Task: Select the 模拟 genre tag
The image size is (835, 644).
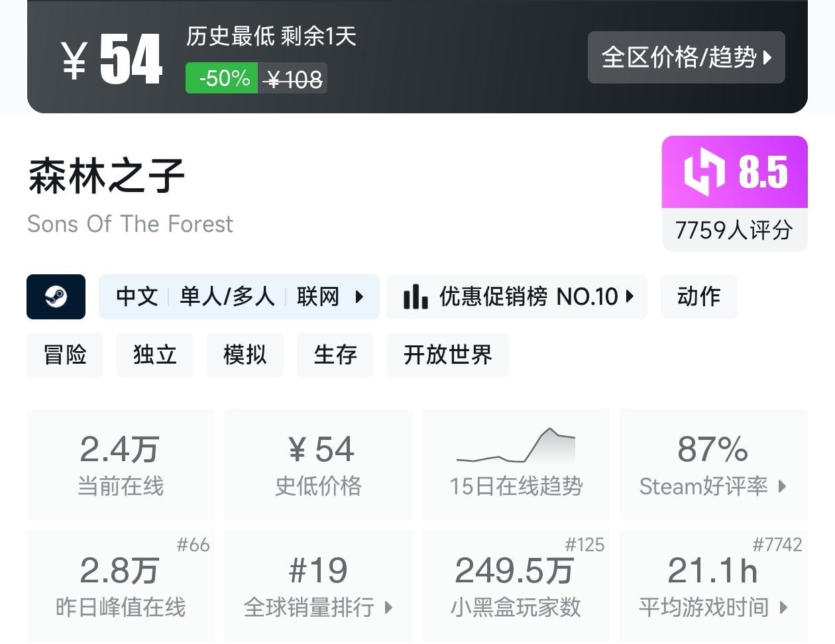Action: coord(245,355)
